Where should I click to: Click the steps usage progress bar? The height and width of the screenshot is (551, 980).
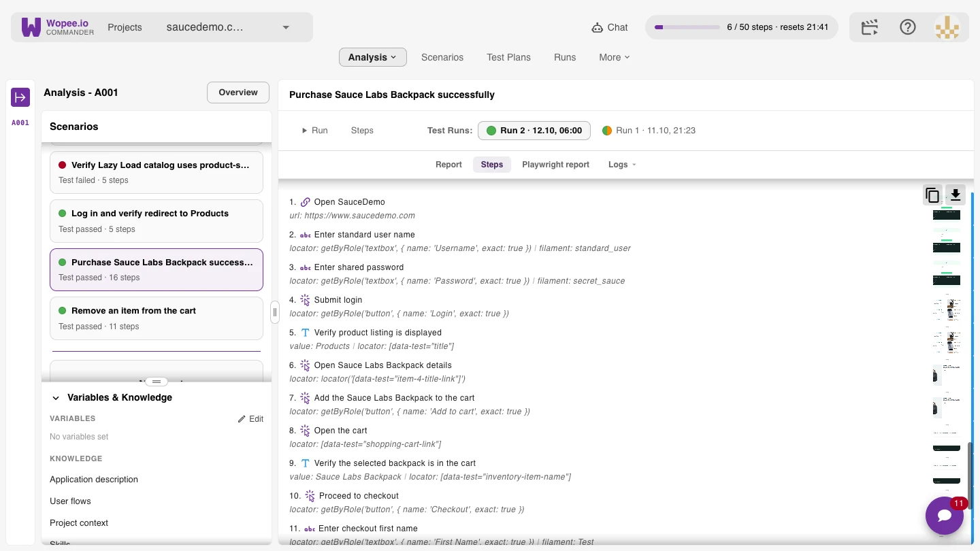687,27
